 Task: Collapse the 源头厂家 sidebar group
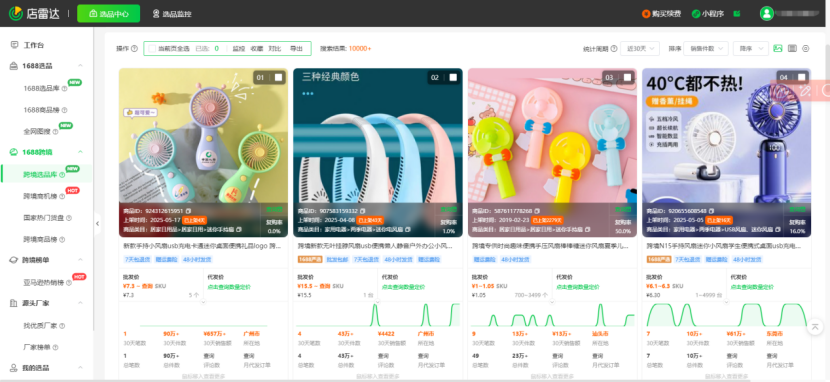coord(80,303)
